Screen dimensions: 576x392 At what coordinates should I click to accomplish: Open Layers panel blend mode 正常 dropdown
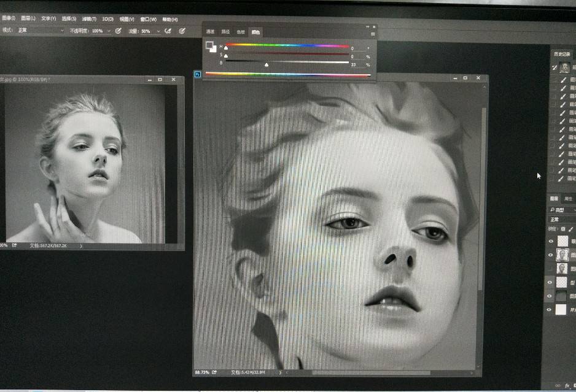[561, 219]
